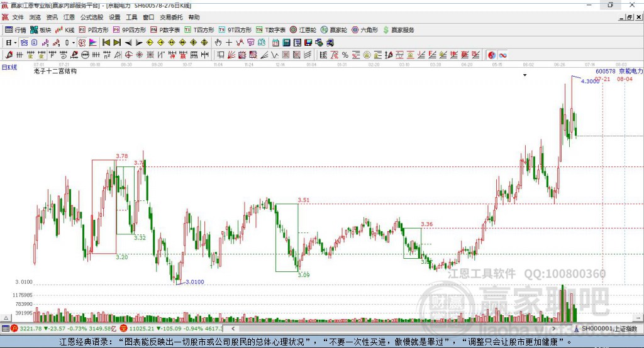The image size is (644, 348).
Task: Select the Gann angle line tool
Action: point(264,55)
